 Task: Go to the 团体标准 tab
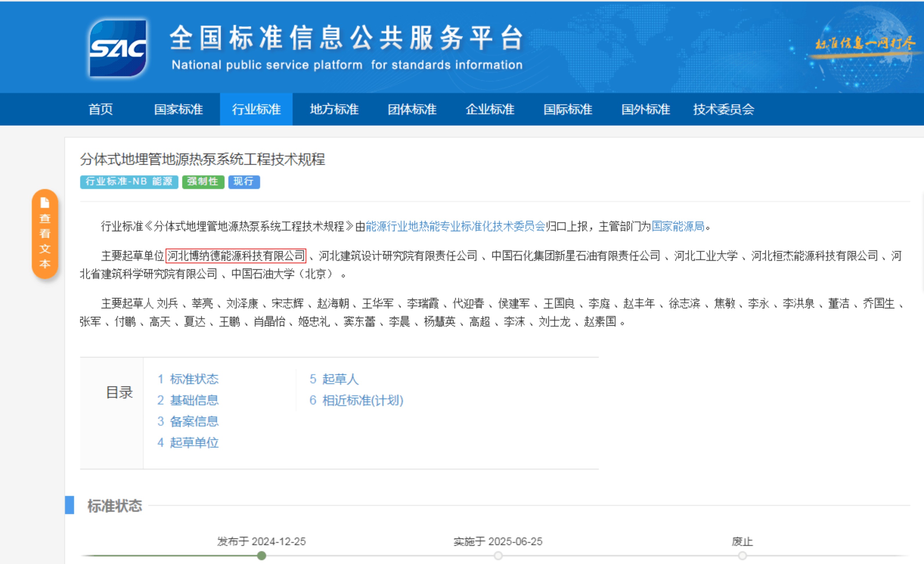(412, 109)
